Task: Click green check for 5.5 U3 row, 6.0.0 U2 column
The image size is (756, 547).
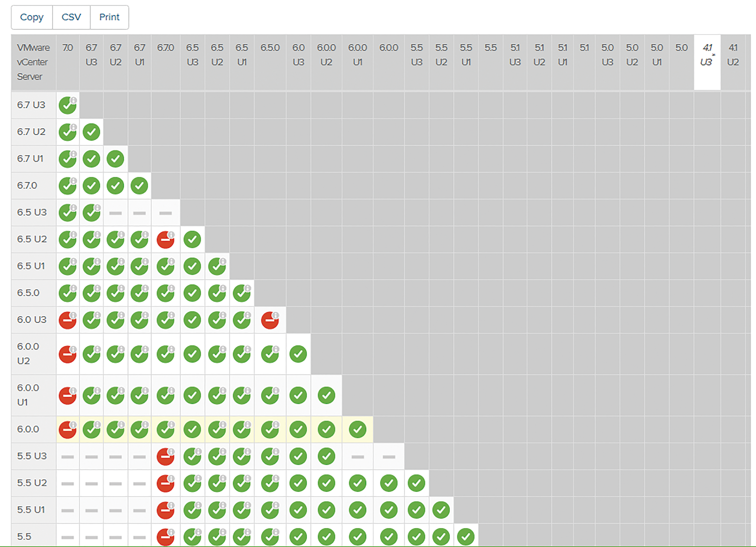Action: (x=326, y=457)
